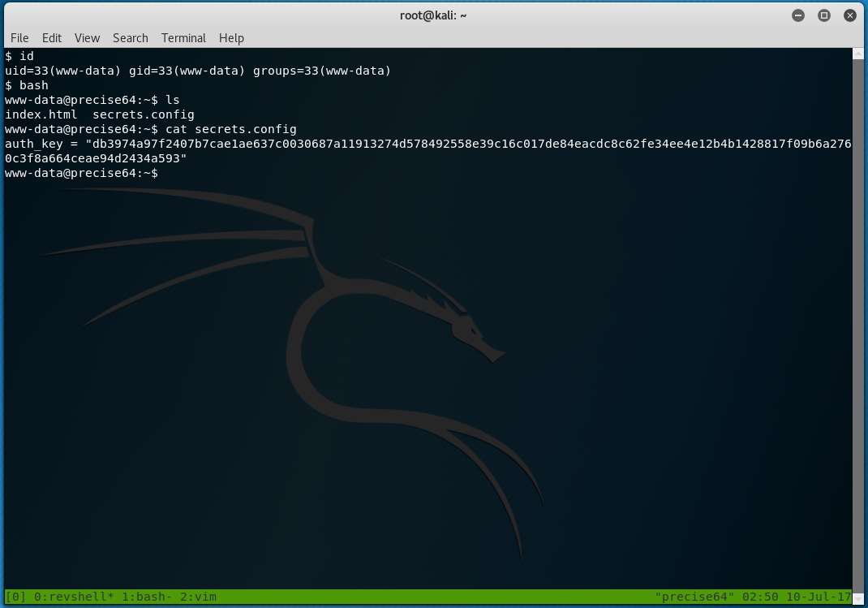Open the Edit menu
This screenshot has height=608, width=868.
click(x=52, y=38)
